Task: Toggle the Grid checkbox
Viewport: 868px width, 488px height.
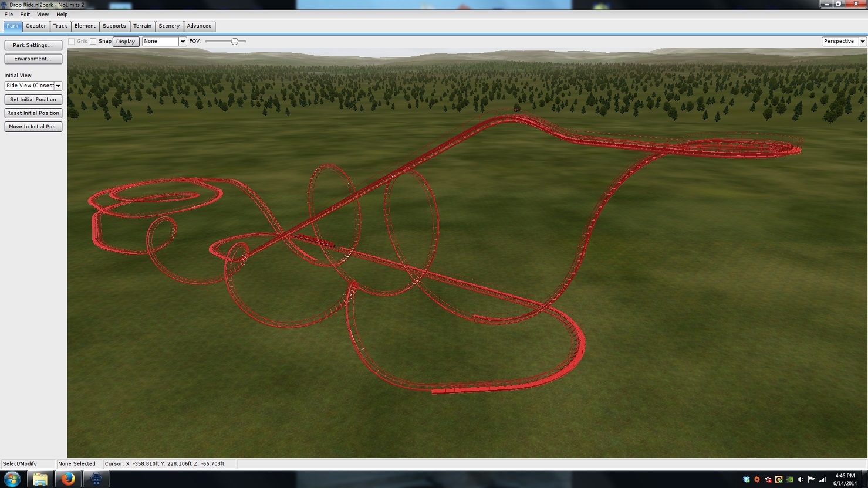Action: click(x=72, y=42)
